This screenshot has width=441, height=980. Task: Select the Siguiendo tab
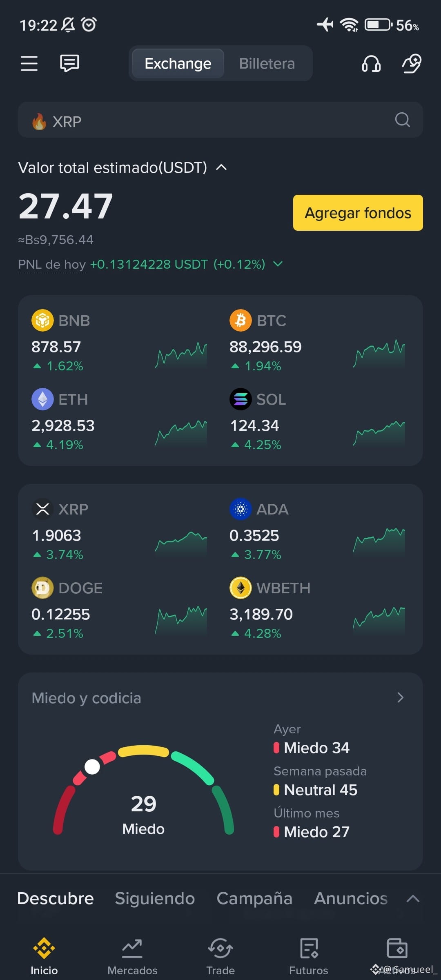click(x=155, y=898)
